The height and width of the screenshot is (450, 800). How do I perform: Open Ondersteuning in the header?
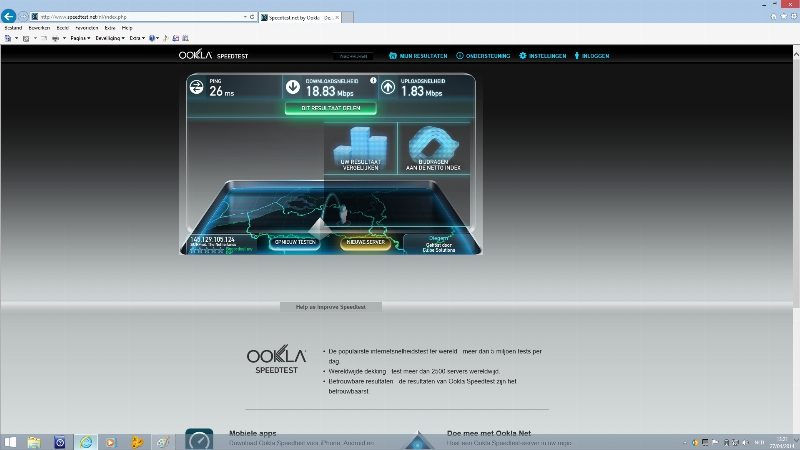(x=483, y=56)
